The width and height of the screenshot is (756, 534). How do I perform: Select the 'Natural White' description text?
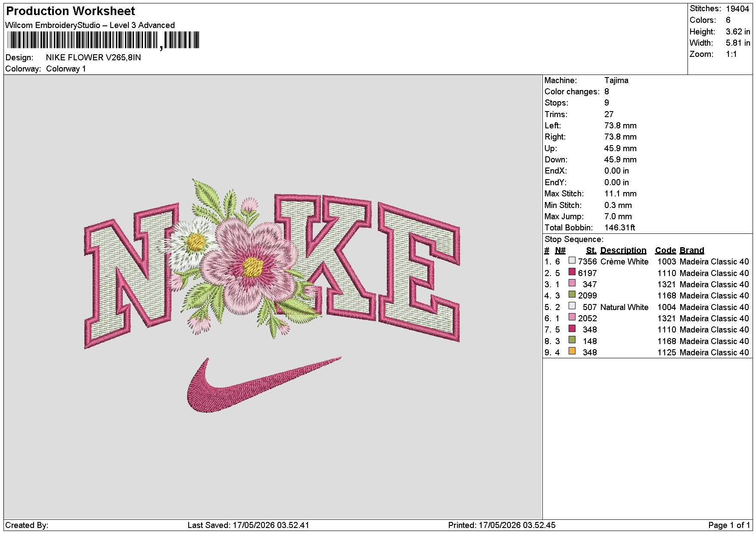point(624,307)
